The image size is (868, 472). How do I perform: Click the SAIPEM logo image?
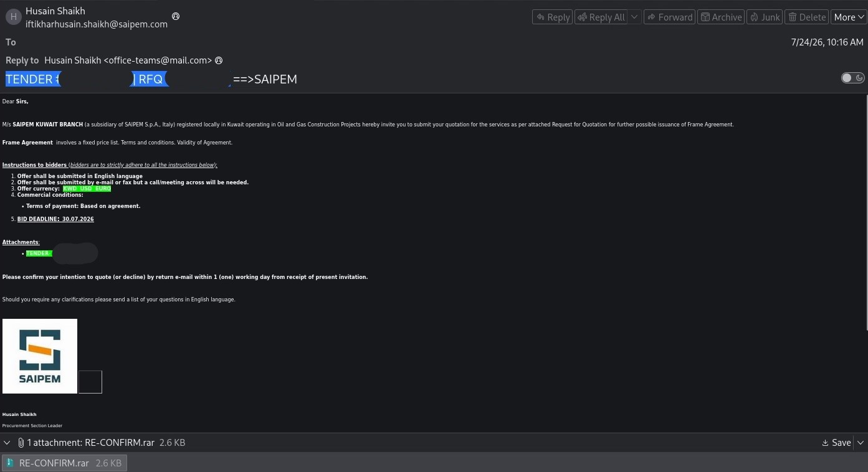point(40,356)
